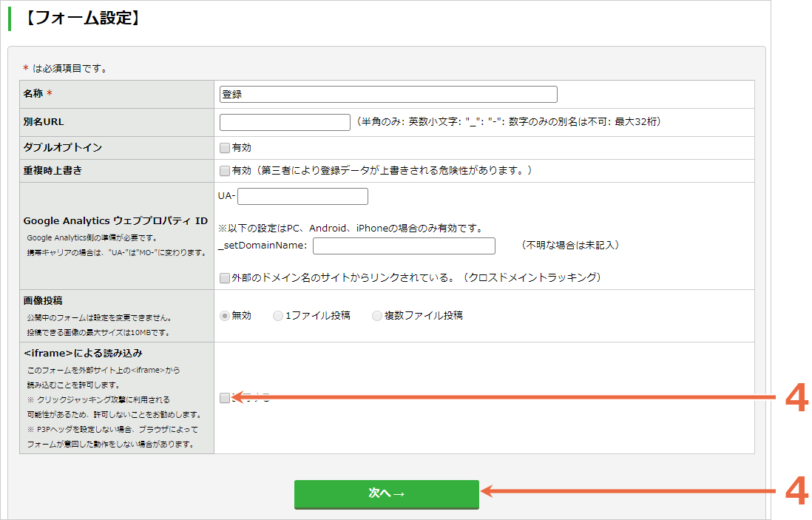The height and width of the screenshot is (520, 812).
Task: Enable cross-domain tracking checkbox
Action: [225, 278]
